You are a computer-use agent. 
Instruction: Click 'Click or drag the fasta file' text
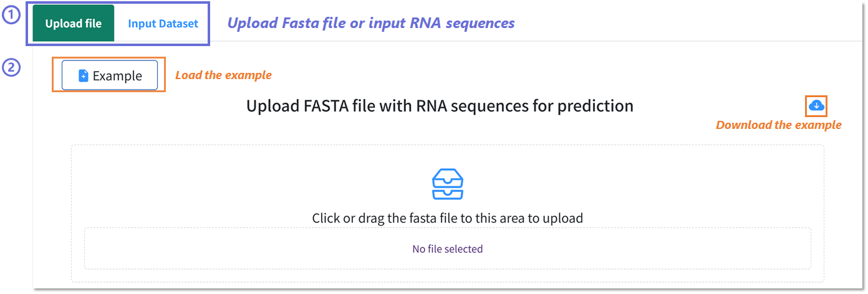pos(447,219)
